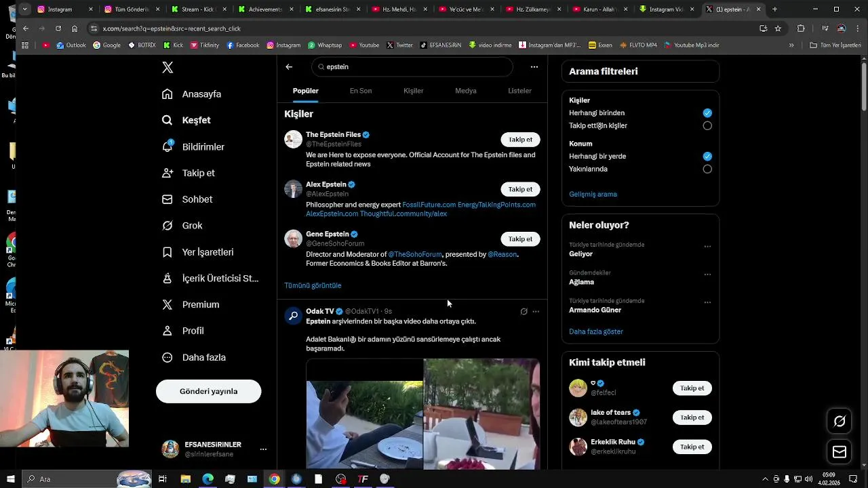
Task: Open the Takip et sidebar item
Action: [x=189, y=173]
